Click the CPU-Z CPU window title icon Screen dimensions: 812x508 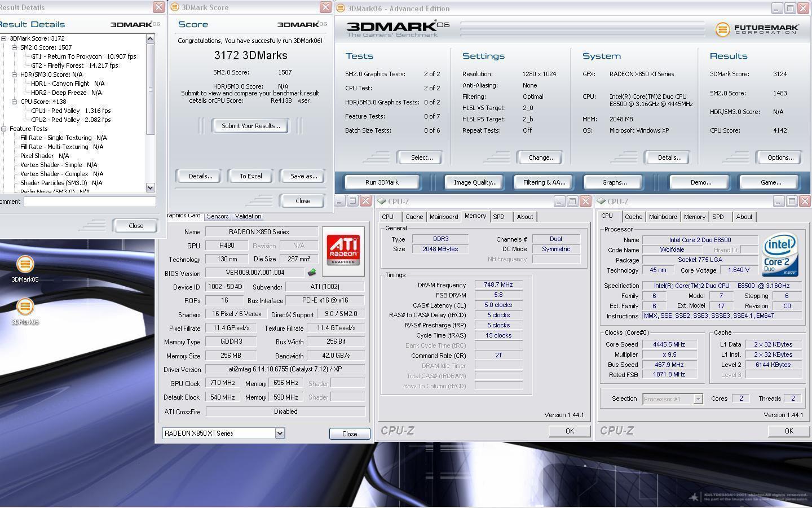(x=602, y=202)
